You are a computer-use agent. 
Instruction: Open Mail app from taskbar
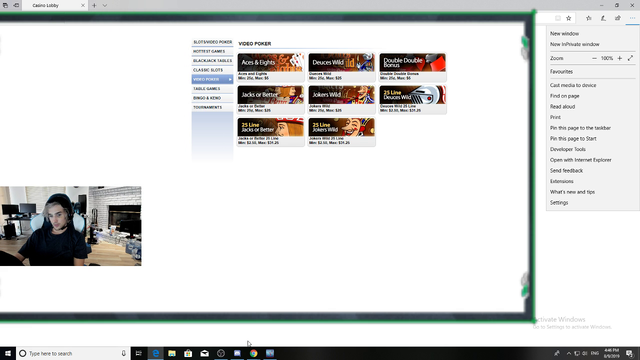pyautogui.click(x=204, y=353)
